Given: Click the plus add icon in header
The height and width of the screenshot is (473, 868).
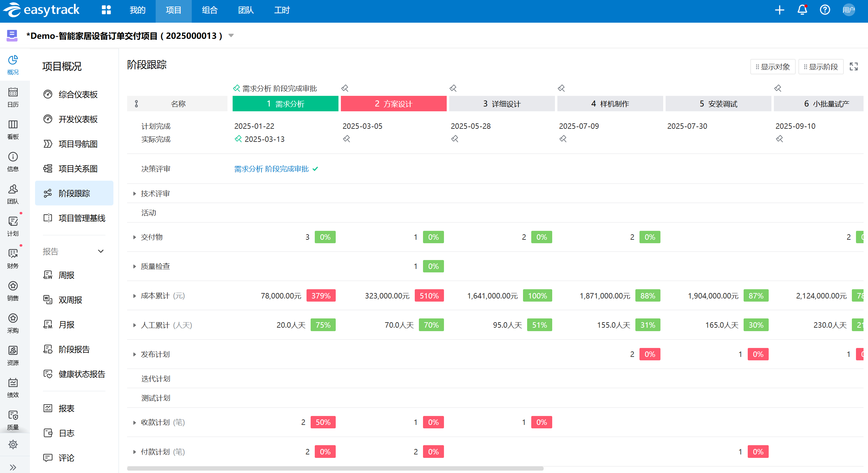Looking at the screenshot, I should (779, 10).
